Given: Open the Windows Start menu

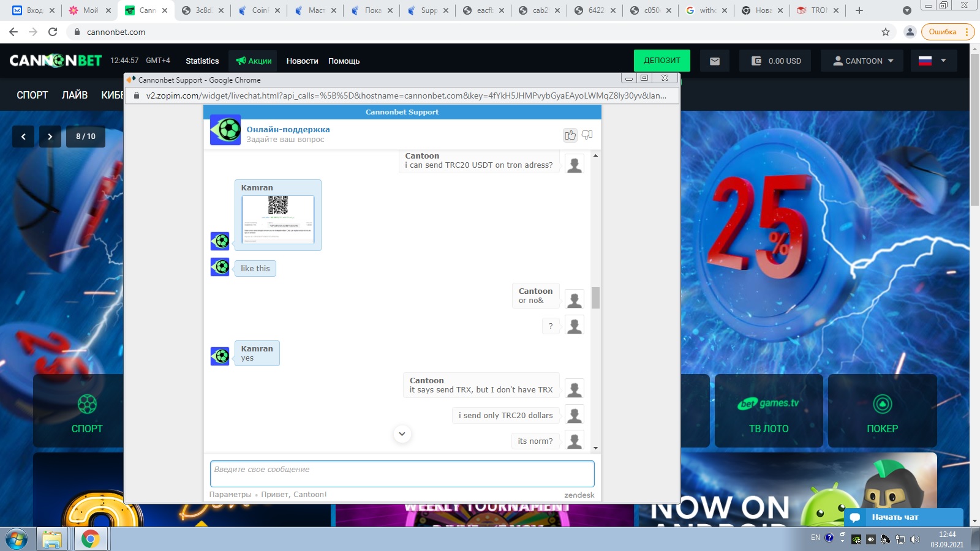Looking at the screenshot, I should click(17, 539).
